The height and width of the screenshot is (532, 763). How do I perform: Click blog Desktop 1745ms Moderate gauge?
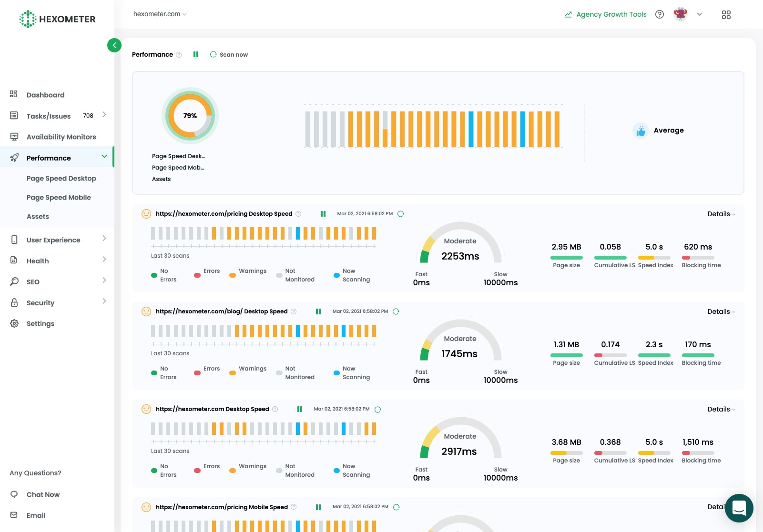[x=460, y=341]
